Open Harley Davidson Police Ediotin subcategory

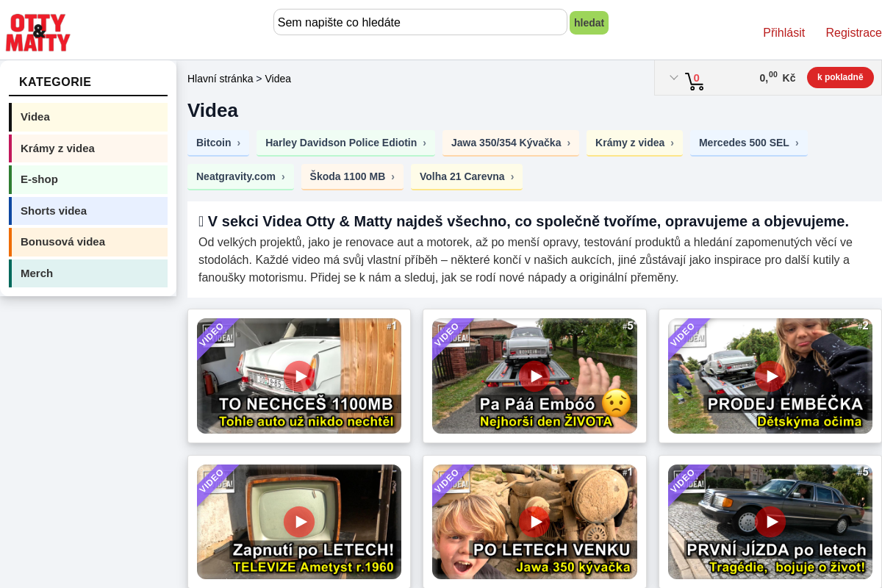pos(345,143)
